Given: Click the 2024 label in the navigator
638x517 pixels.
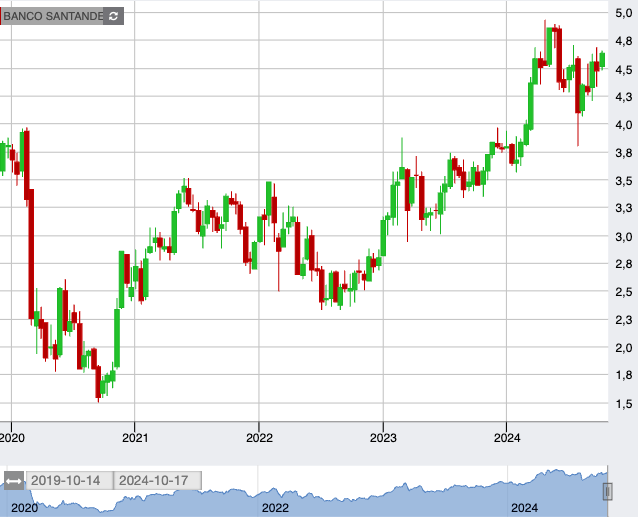Looking at the screenshot, I should click(524, 508).
